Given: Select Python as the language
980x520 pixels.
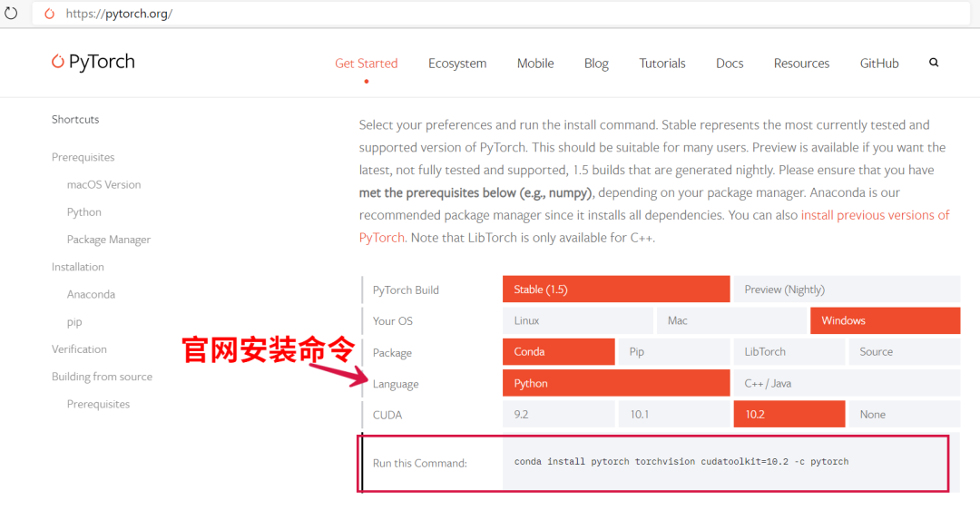Looking at the screenshot, I should pyautogui.click(x=616, y=383).
